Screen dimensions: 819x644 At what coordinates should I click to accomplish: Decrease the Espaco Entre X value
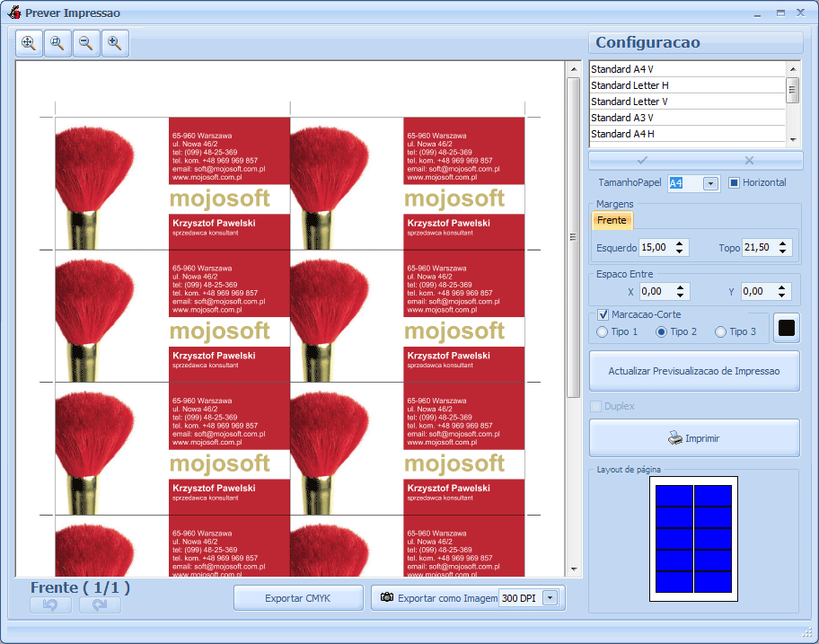[x=680, y=296]
